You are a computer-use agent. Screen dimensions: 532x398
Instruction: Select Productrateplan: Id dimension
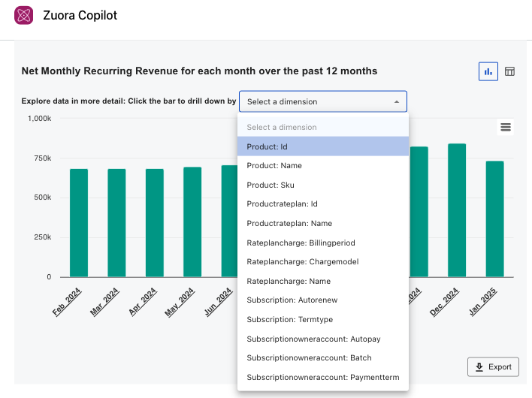coord(323,204)
